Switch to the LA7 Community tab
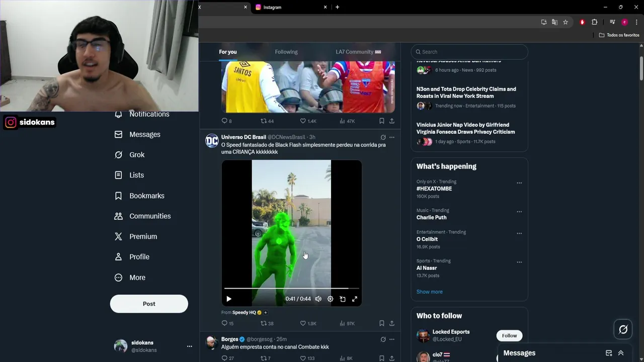The height and width of the screenshot is (362, 644). (x=358, y=52)
